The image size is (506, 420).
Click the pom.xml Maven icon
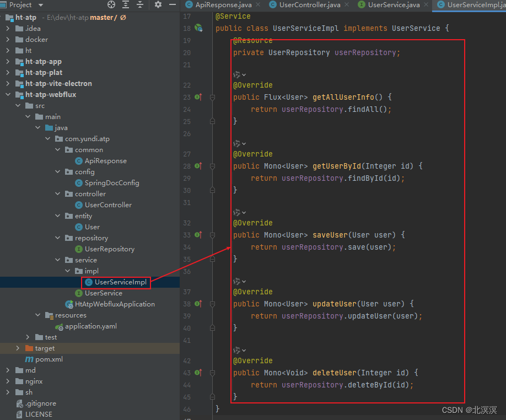click(x=29, y=359)
